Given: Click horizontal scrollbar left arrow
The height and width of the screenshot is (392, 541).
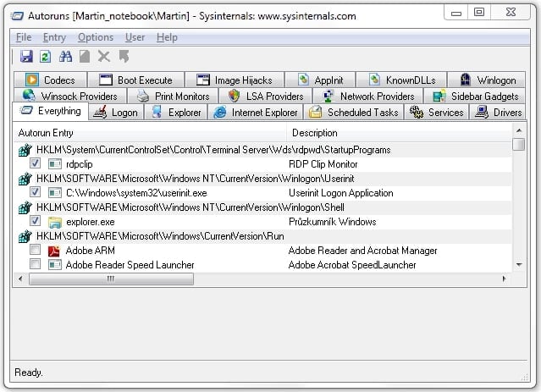Looking at the screenshot, I should 20,279.
